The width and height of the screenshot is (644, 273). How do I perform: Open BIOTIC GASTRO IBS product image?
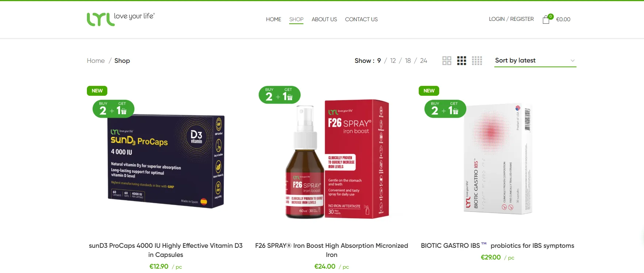point(498,159)
